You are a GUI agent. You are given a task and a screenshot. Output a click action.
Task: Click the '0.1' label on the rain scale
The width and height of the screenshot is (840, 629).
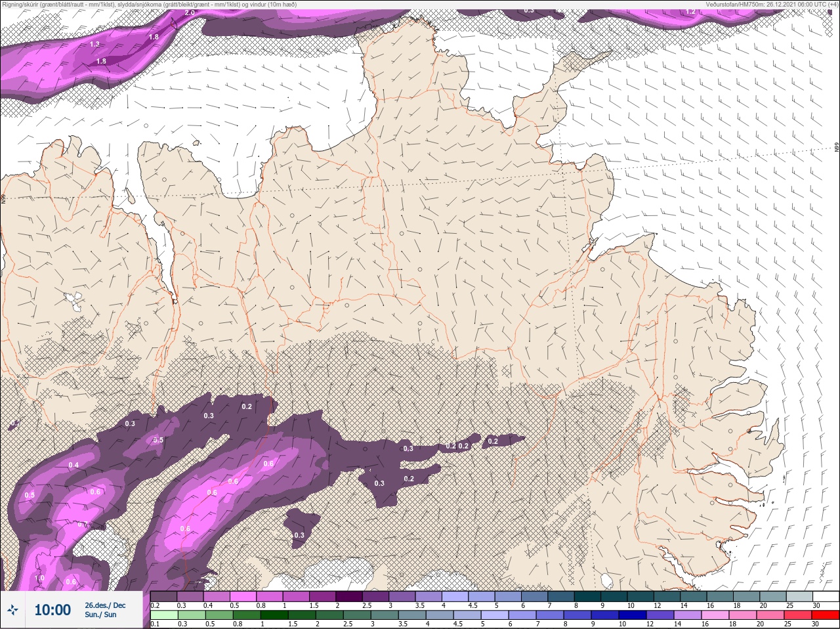[x=155, y=624]
